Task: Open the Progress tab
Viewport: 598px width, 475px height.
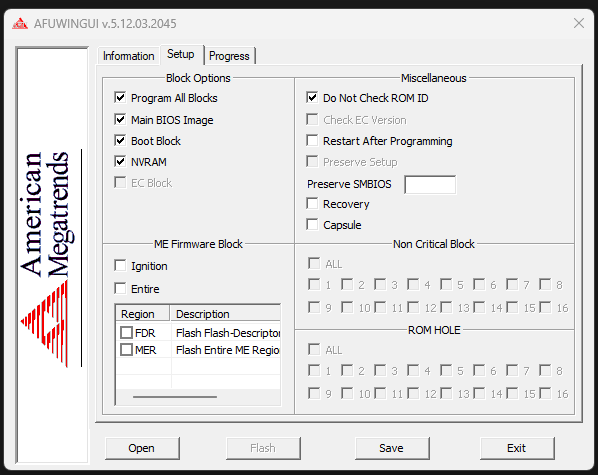Action: click(x=229, y=56)
